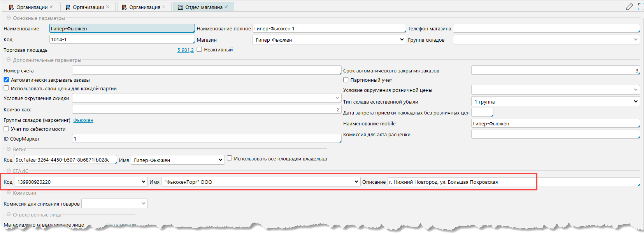Screen dimensions: 644x234
Task: Enable the Неактивный checkbox
Action: [x=199, y=49]
